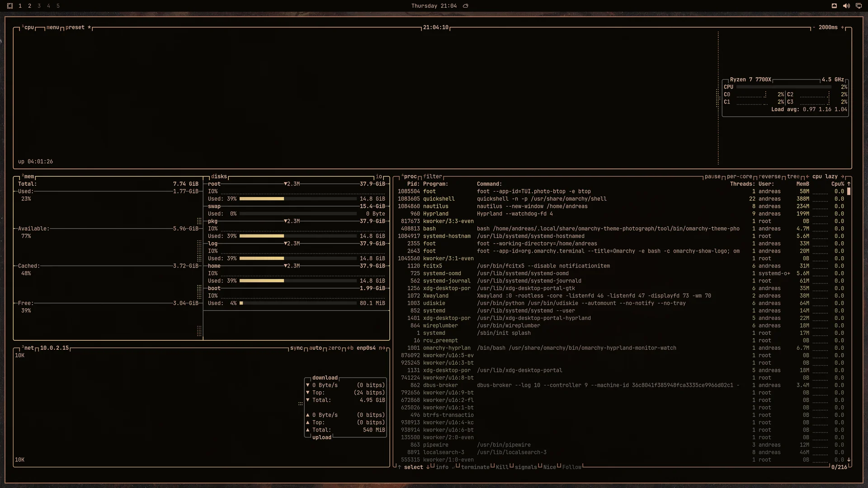Increase the 2000ms update interval with plus

(842, 28)
